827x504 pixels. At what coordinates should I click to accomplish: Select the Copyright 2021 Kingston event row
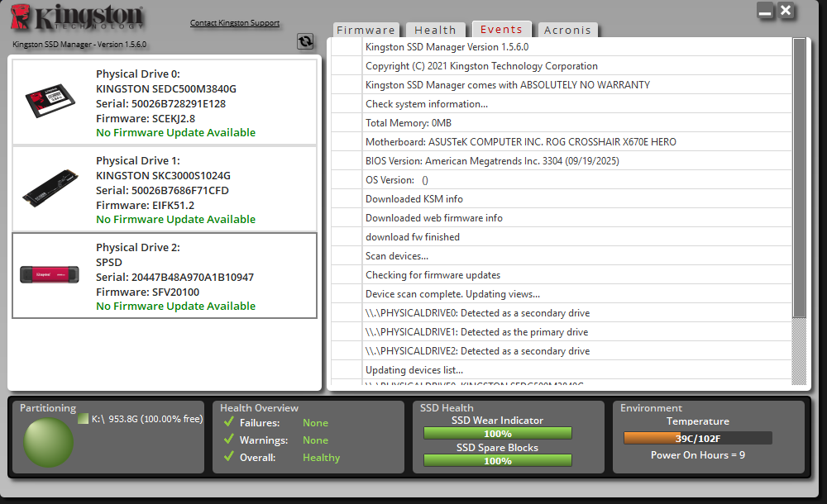(x=562, y=66)
